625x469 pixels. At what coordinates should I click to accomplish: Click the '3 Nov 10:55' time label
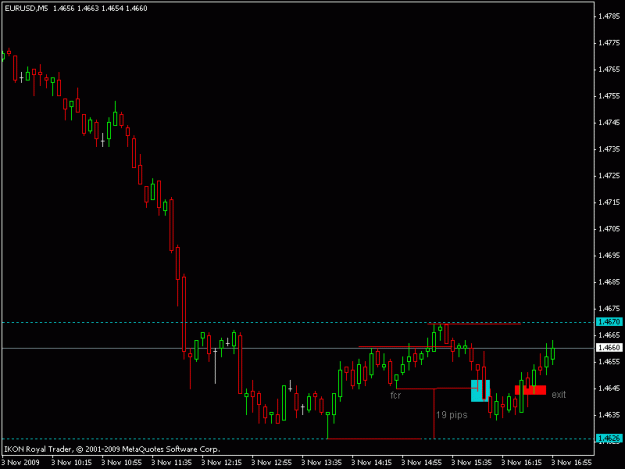(121, 463)
